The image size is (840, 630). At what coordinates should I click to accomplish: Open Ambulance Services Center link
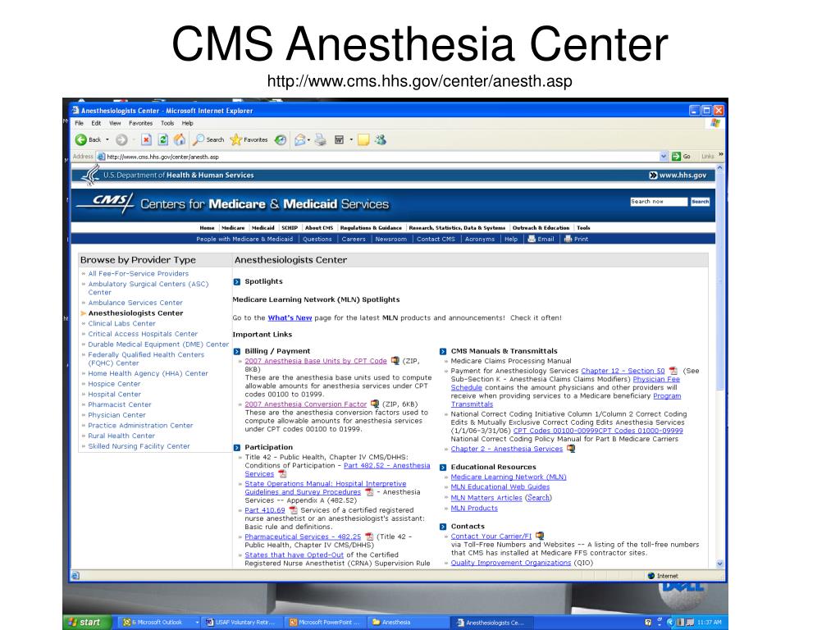tap(135, 303)
